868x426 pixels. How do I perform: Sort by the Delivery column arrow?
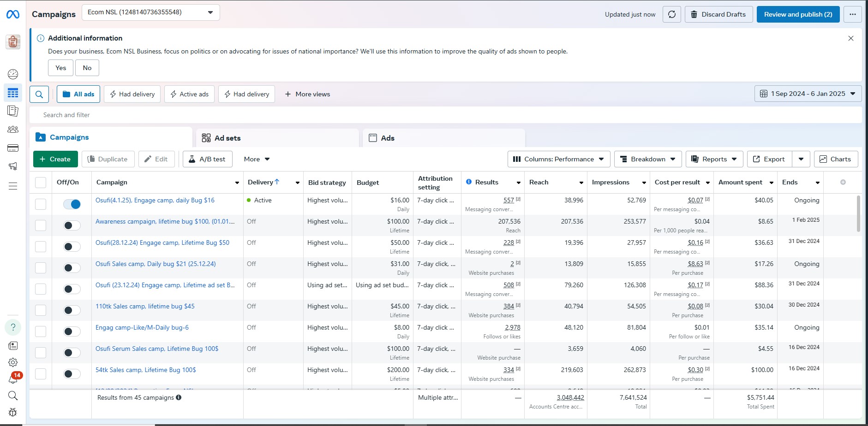point(277,182)
